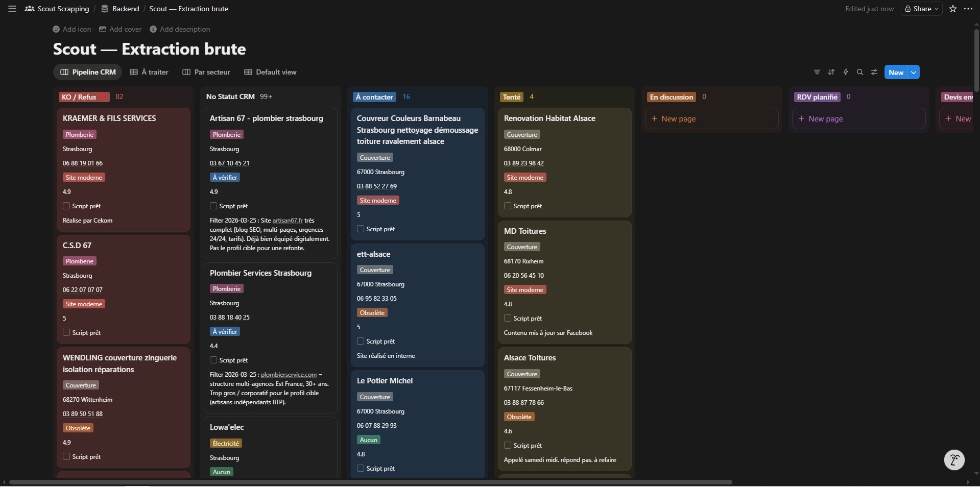Open the view settings icon
The image size is (980, 487).
coord(874,72)
